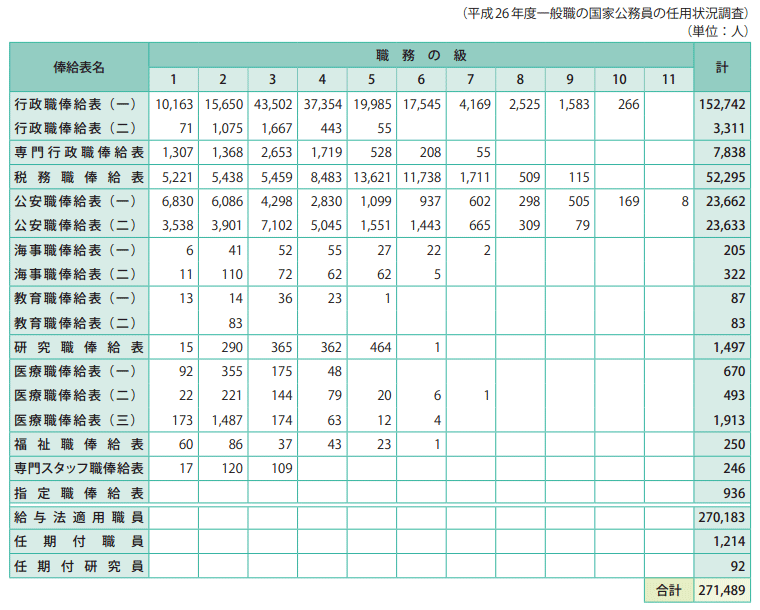Click the 職務の級 header cell
The image size is (760, 610).
pos(421,55)
